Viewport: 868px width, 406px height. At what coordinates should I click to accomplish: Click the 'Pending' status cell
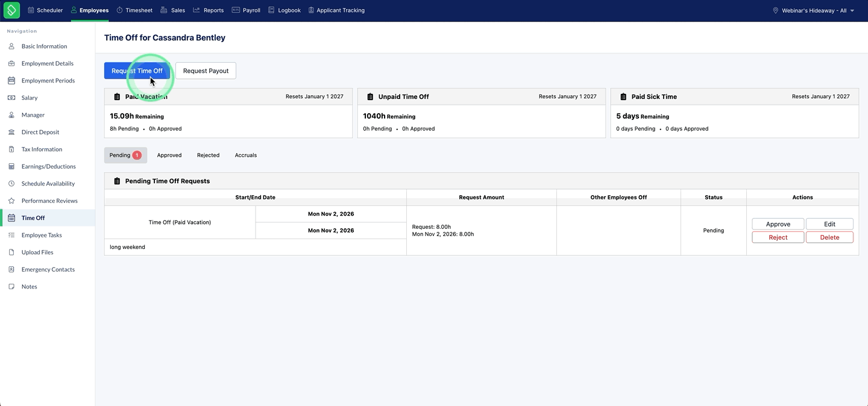coord(713,231)
